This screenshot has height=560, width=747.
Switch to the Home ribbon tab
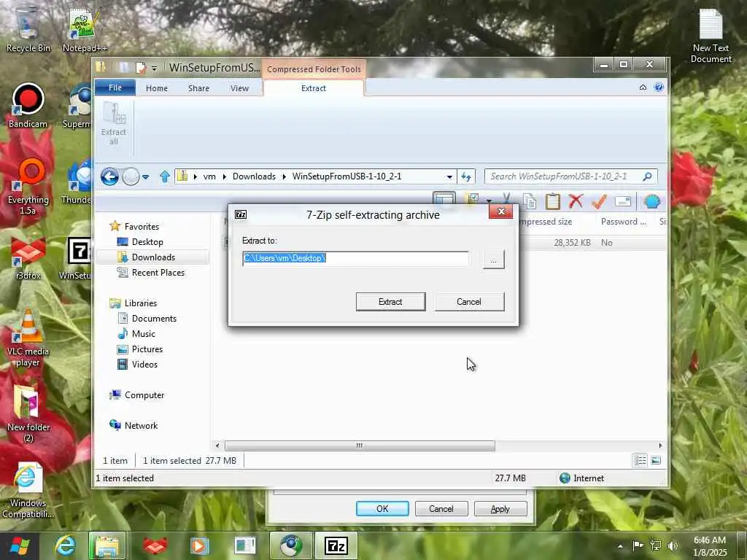click(x=157, y=88)
